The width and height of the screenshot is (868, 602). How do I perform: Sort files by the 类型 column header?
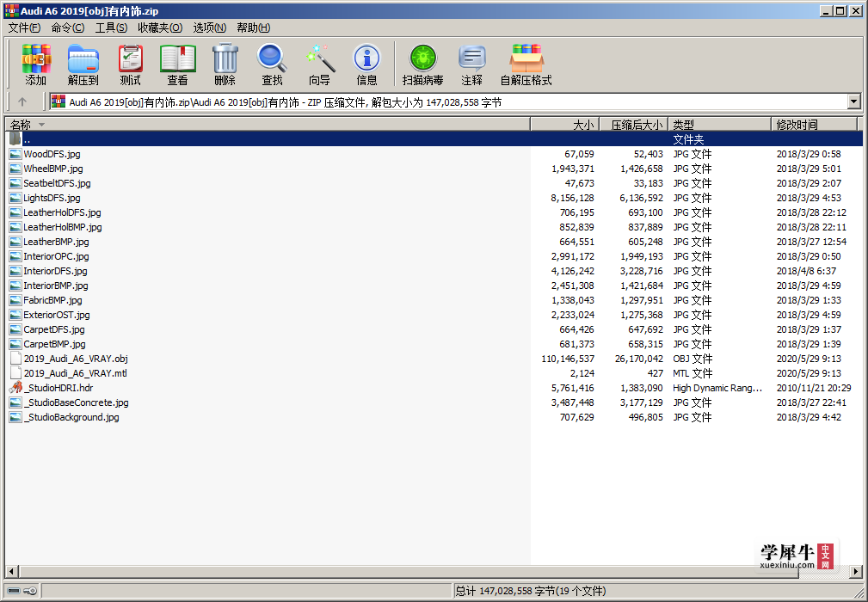[720, 125]
